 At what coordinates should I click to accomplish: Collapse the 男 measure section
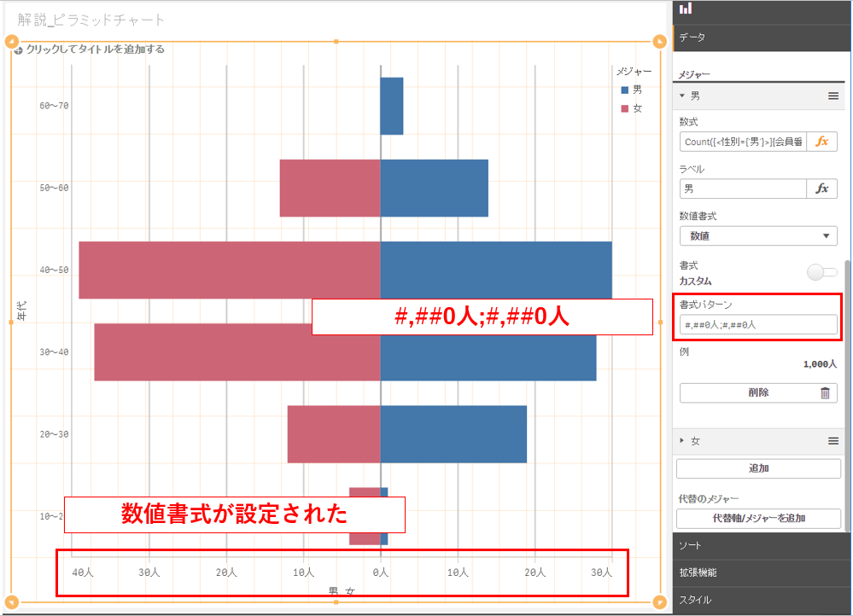(682, 96)
